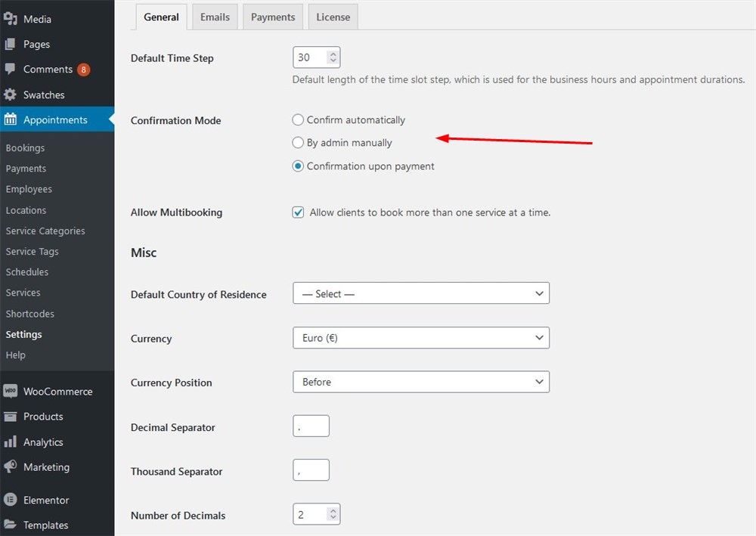
Task: Click the Marketing megaphone icon
Action: click(11, 466)
